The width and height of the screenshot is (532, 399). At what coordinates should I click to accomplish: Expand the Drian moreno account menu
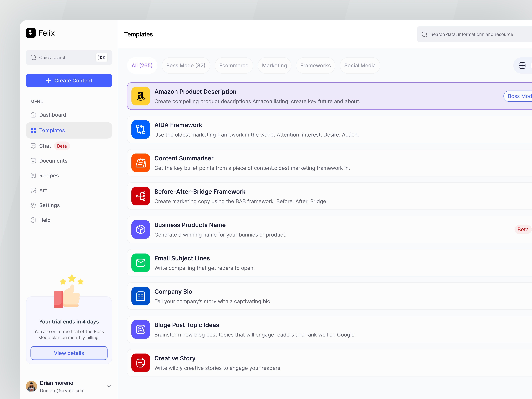pos(109,386)
